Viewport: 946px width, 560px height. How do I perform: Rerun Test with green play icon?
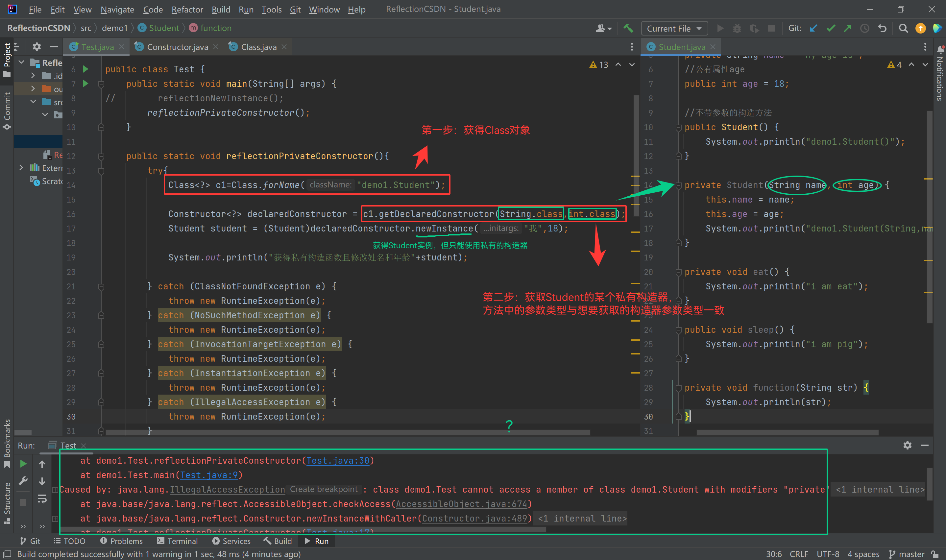pos(23,463)
